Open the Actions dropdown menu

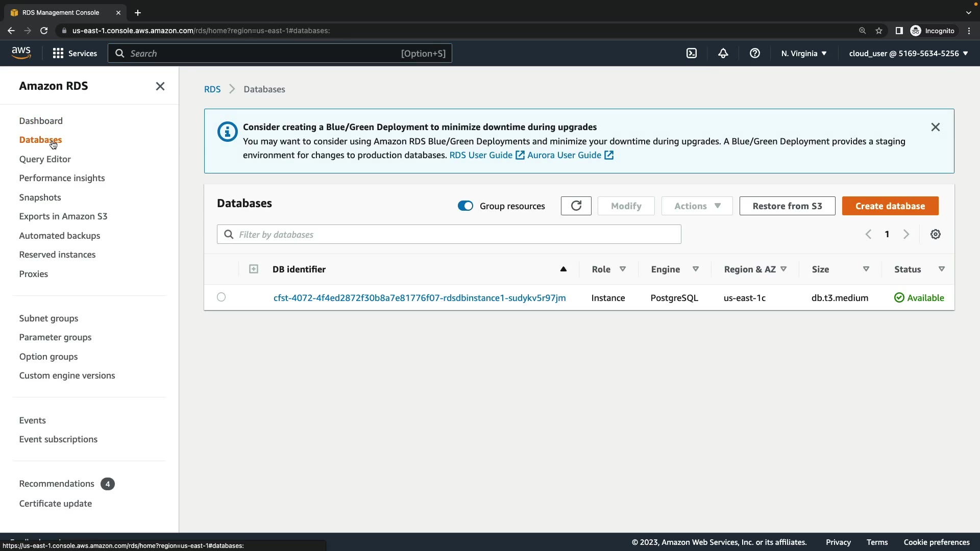point(697,206)
